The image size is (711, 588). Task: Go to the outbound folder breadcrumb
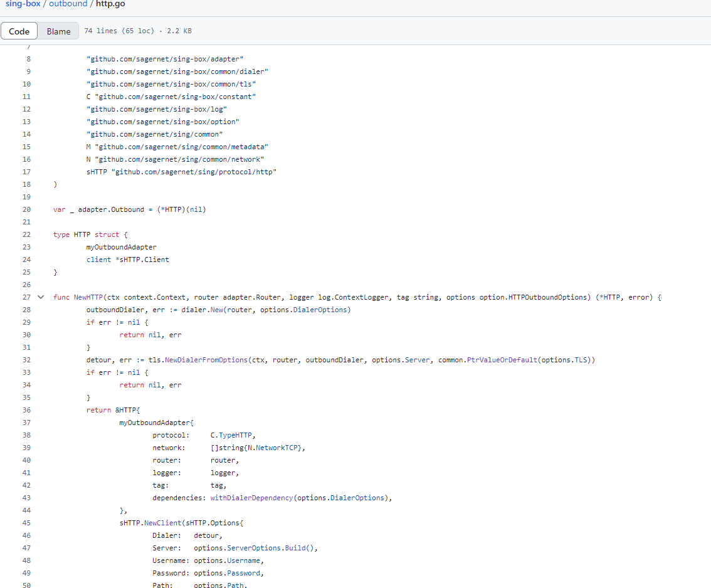(x=68, y=4)
